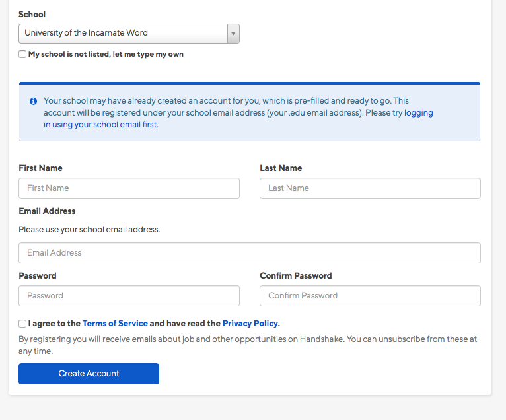The image size is (506, 420).
Task: Select the Email Address input box
Action: point(249,253)
